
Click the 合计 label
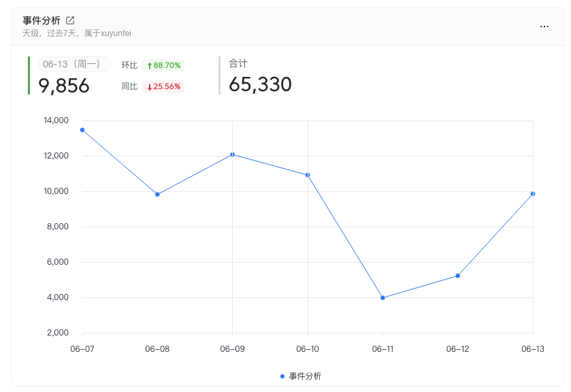pos(238,63)
